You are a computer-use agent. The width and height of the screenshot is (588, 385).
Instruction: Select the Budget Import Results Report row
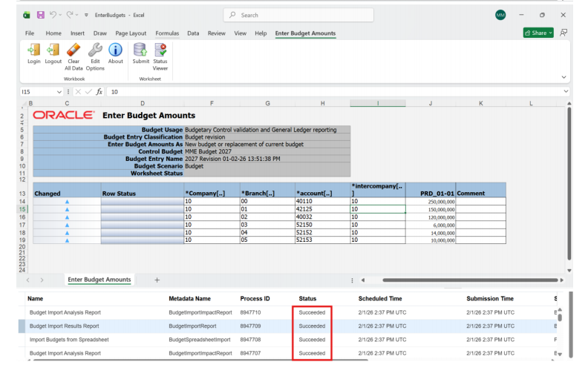tap(64, 326)
